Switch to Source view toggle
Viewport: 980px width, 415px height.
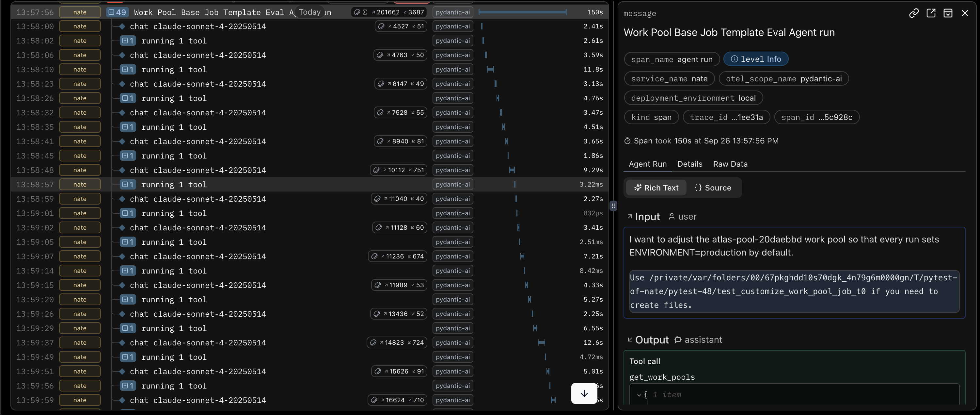click(x=713, y=188)
